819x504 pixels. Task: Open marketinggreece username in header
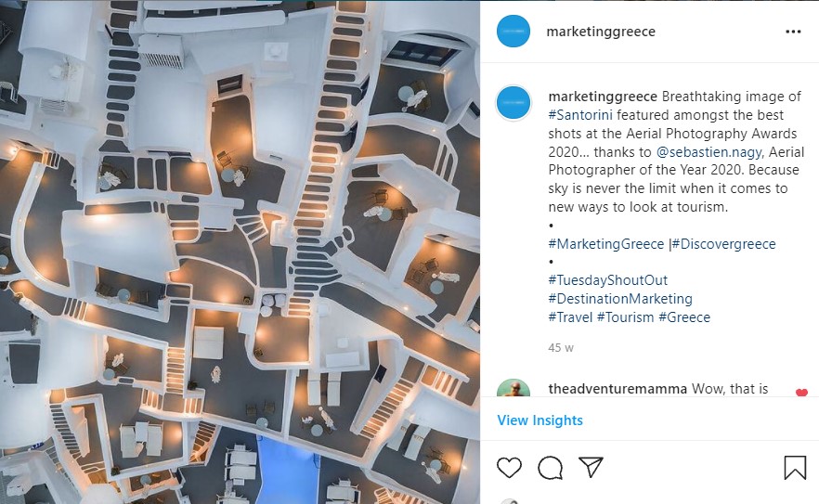tap(601, 32)
